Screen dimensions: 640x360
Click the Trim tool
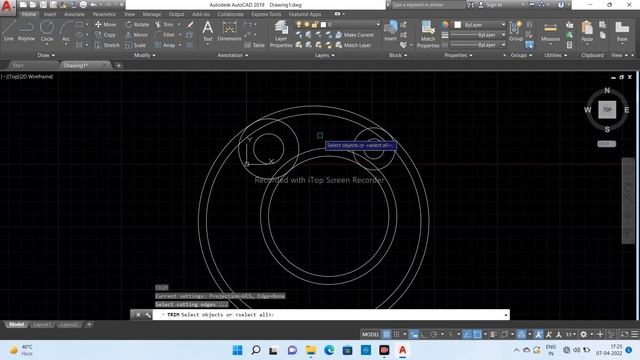[x=164, y=24]
